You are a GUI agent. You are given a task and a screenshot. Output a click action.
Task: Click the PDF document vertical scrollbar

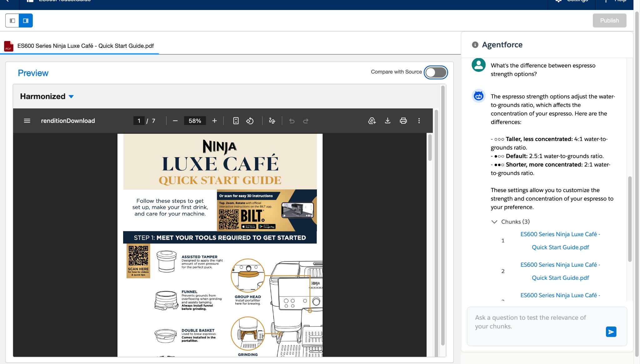point(430,147)
